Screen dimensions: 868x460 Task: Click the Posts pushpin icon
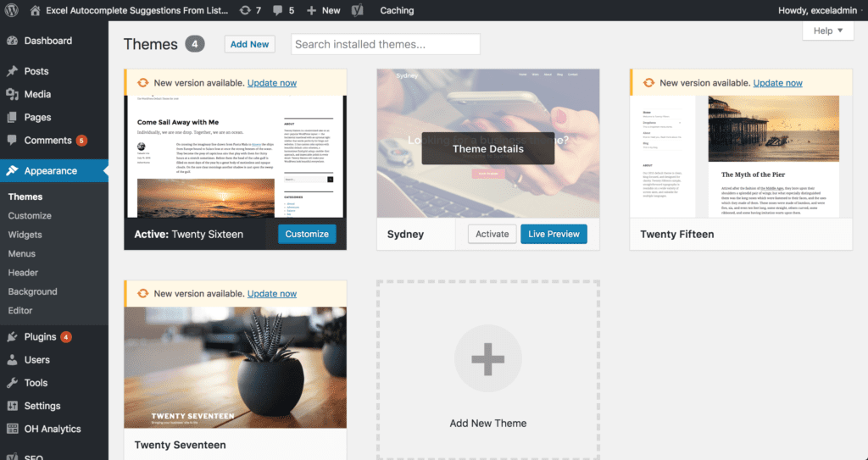(x=12, y=71)
